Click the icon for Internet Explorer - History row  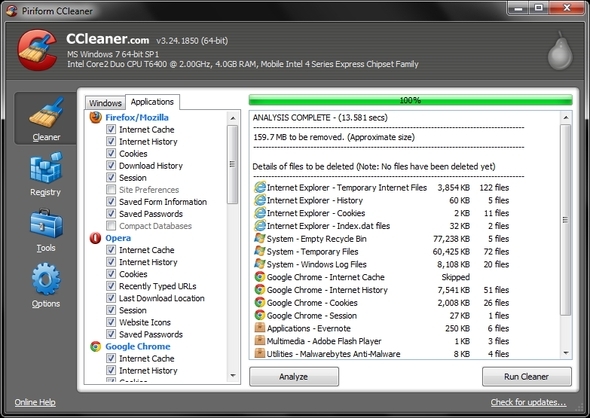tap(260, 200)
